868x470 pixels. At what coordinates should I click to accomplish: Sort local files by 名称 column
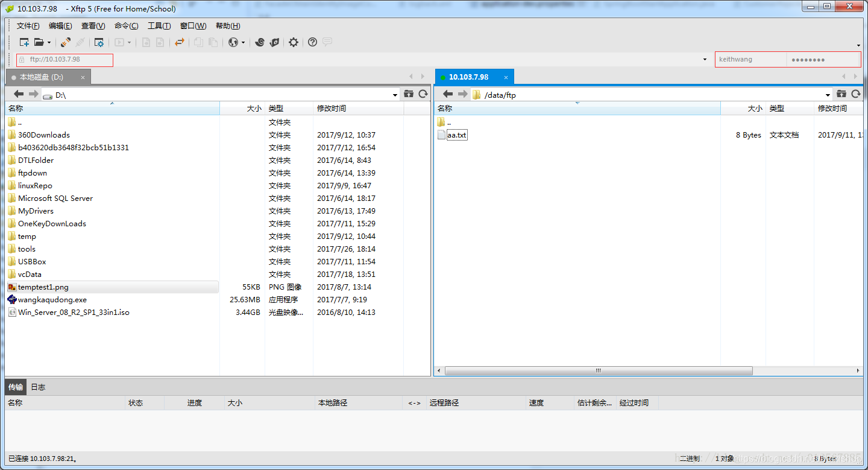pyautogui.click(x=112, y=109)
